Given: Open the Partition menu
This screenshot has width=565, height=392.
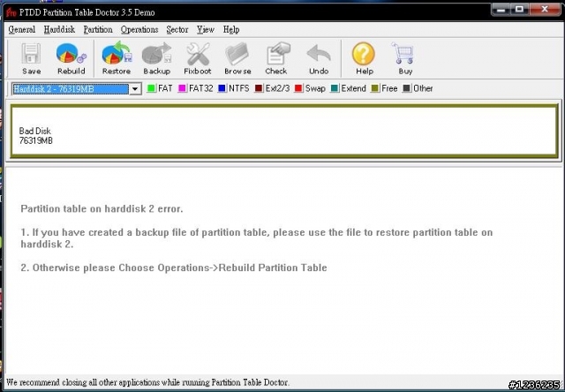Looking at the screenshot, I should click(x=98, y=29).
